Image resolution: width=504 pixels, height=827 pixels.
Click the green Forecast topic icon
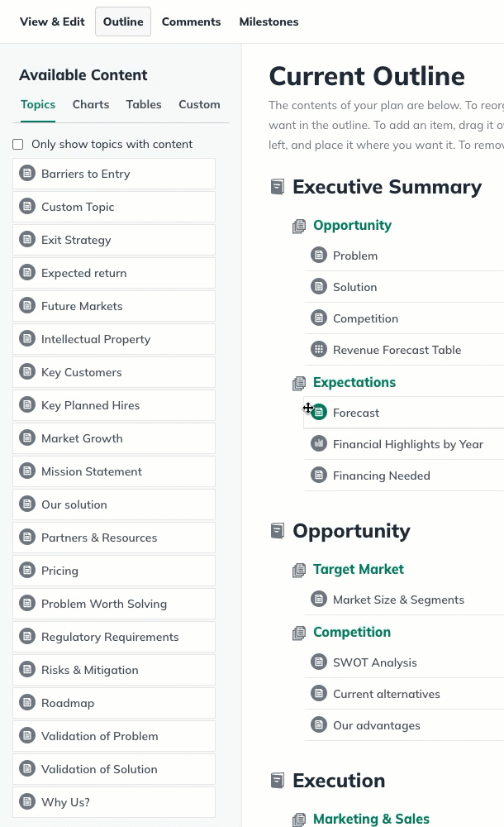pos(319,412)
